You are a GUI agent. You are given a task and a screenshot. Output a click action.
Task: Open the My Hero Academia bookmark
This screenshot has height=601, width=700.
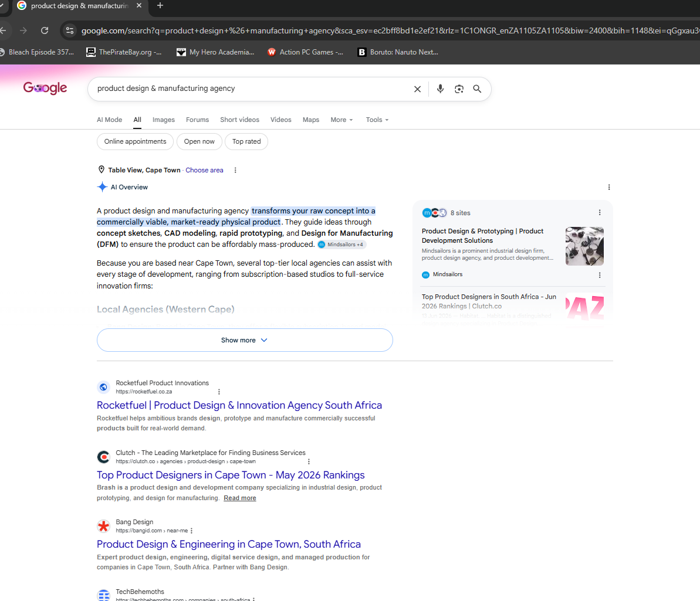(215, 52)
